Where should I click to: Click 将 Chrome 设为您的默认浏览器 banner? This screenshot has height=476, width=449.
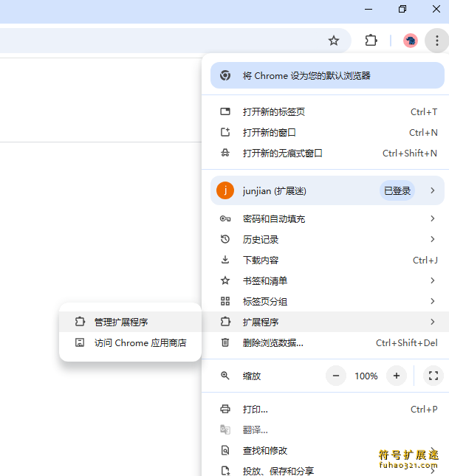tap(327, 75)
